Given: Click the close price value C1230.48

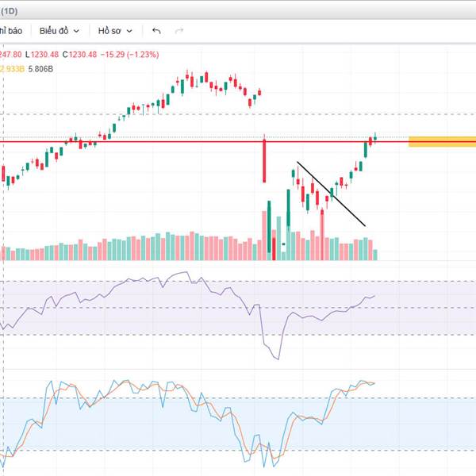Looking at the screenshot, I should pos(79,55).
